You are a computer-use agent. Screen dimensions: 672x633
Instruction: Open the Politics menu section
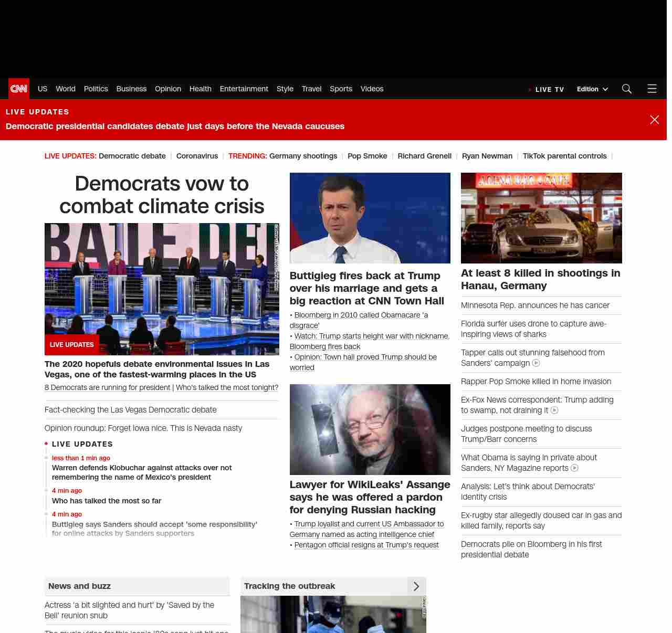[96, 89]
